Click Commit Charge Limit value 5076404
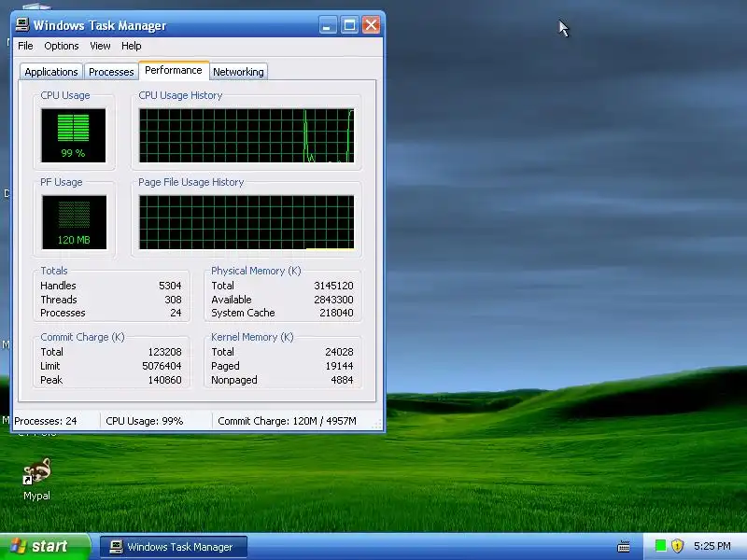 [162, 366]
